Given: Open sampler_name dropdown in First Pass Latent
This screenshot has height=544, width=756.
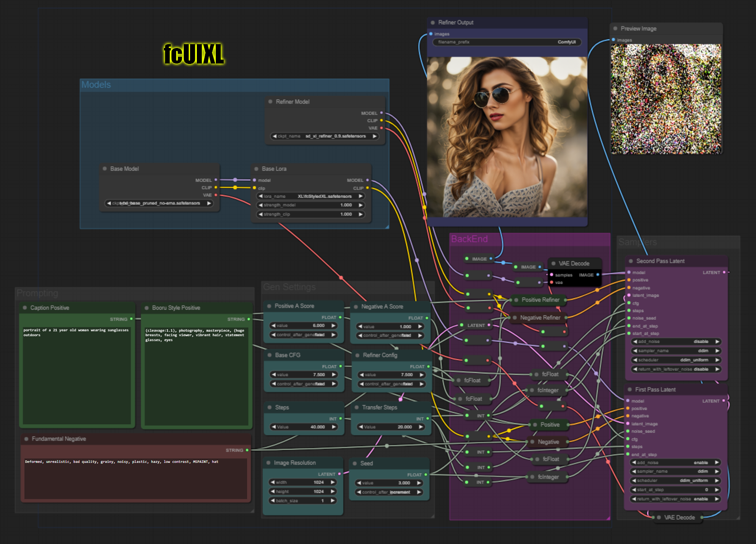Looking at the screenshot, I should coord(676,471).
